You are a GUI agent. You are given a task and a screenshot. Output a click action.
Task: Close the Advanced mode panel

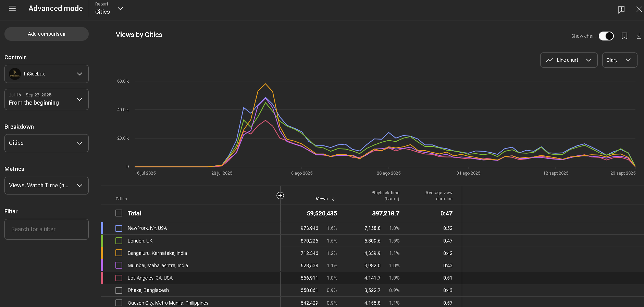[x=639, y=9]
